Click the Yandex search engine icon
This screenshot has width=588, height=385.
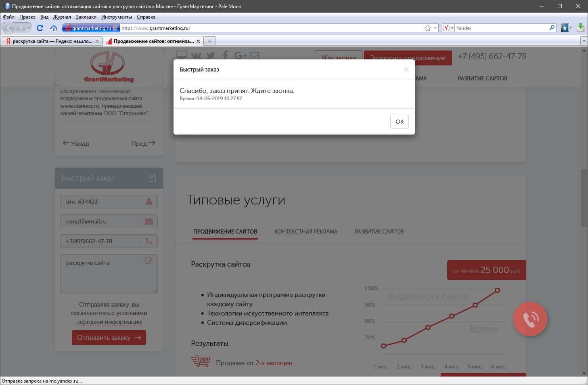click(446, 28)
